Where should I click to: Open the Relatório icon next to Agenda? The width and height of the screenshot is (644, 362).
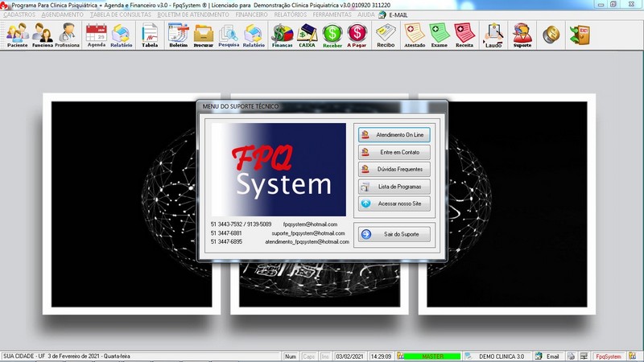tap(122, 35)
